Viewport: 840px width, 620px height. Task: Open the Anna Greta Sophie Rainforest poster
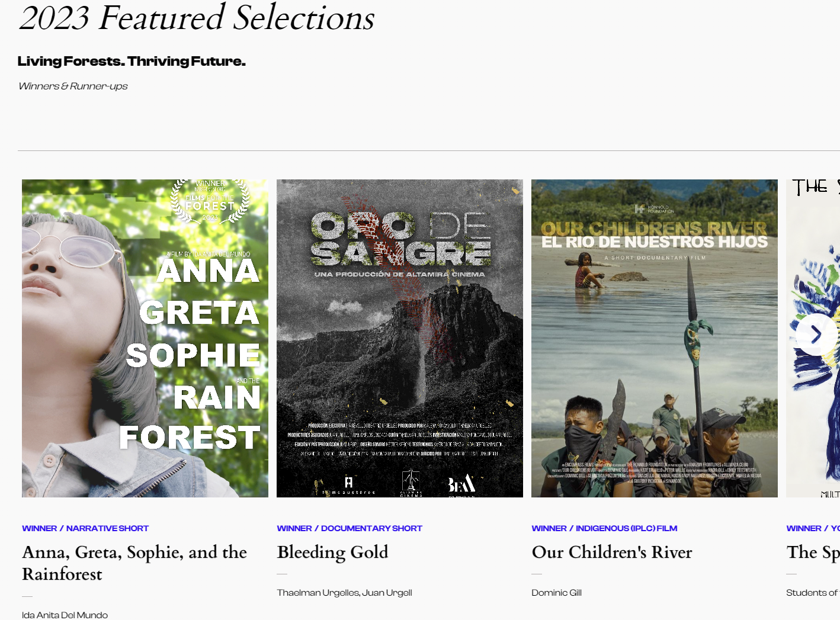145,338
